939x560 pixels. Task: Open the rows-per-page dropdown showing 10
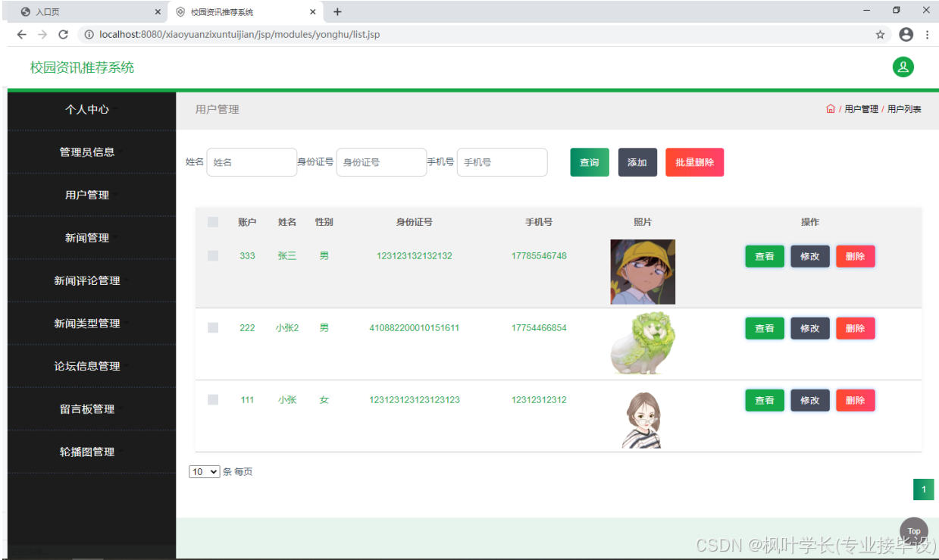(x=204, y=471)
